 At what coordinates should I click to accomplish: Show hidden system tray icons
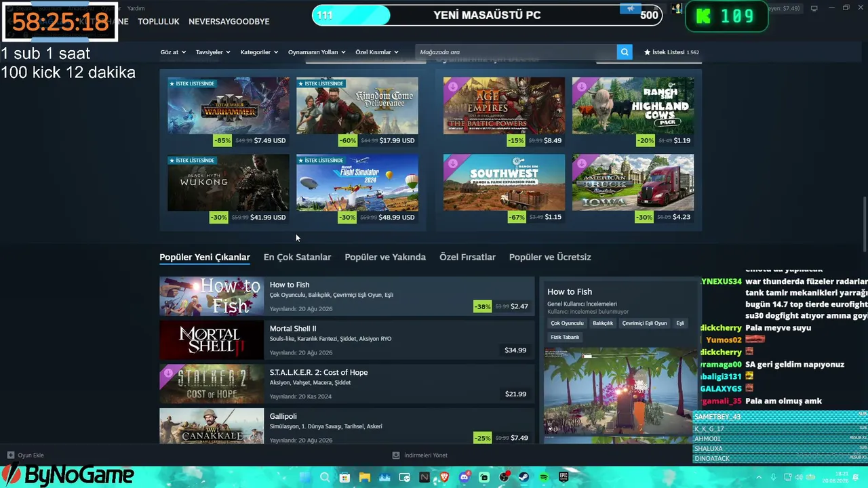tap(759, 477)
